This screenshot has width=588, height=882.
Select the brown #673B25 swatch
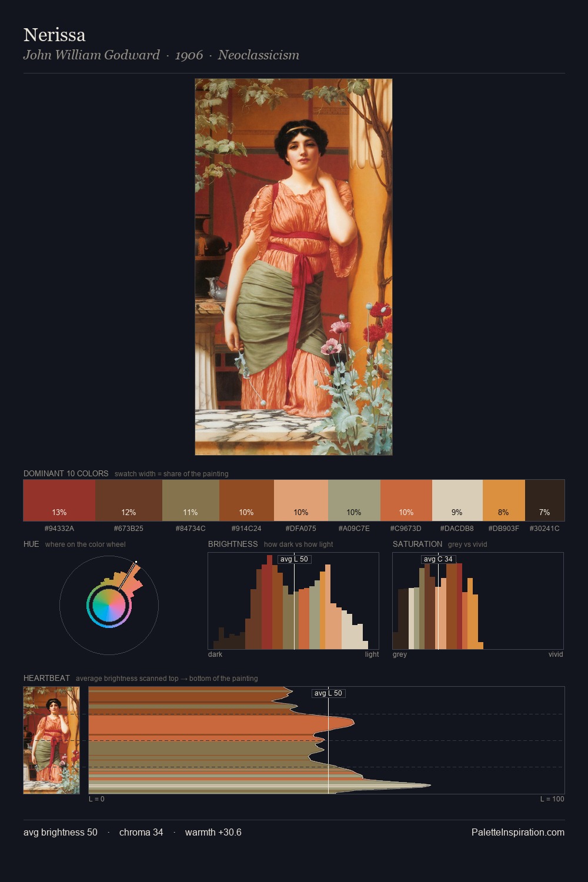129,500
